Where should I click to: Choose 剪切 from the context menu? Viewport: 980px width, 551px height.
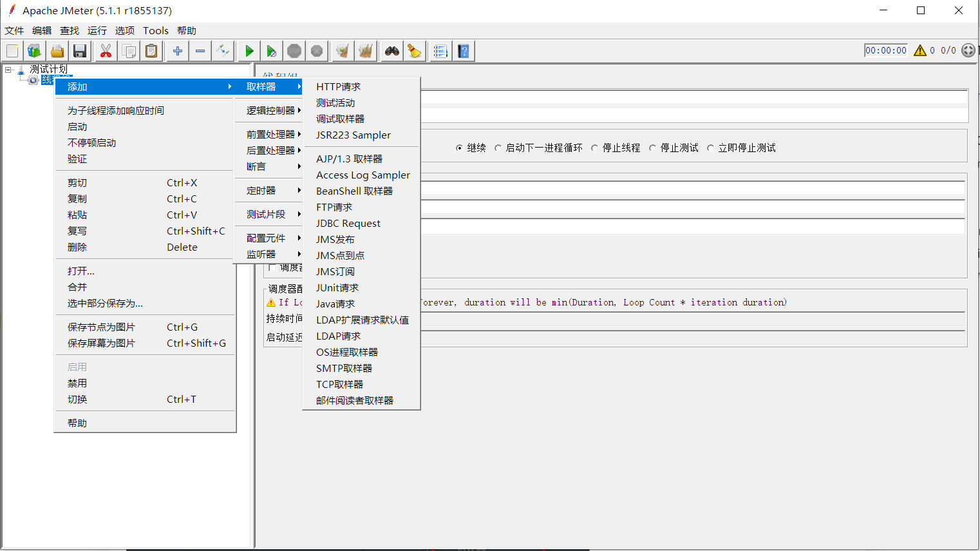pos(146,182)
